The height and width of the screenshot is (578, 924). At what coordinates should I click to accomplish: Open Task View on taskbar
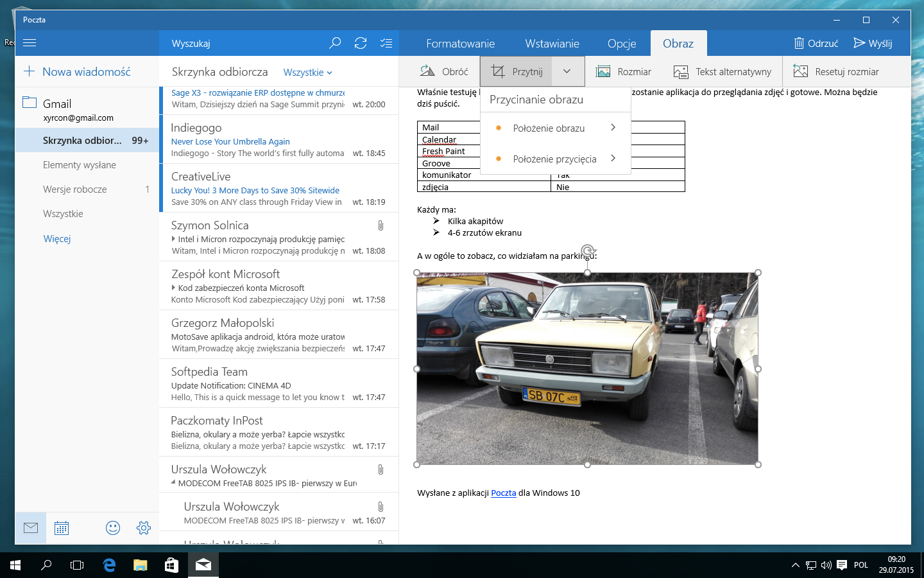tap(77, 565)
